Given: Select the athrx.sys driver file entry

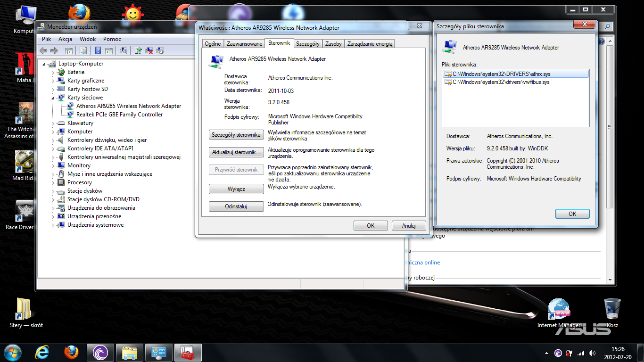Looking at the screenshot, I should tap(516, 74).
